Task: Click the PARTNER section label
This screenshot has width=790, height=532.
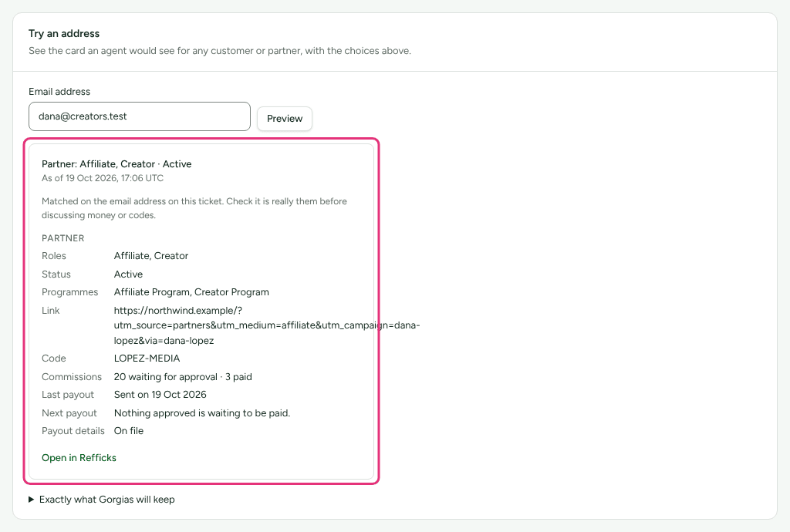Action: pos(63,238)
